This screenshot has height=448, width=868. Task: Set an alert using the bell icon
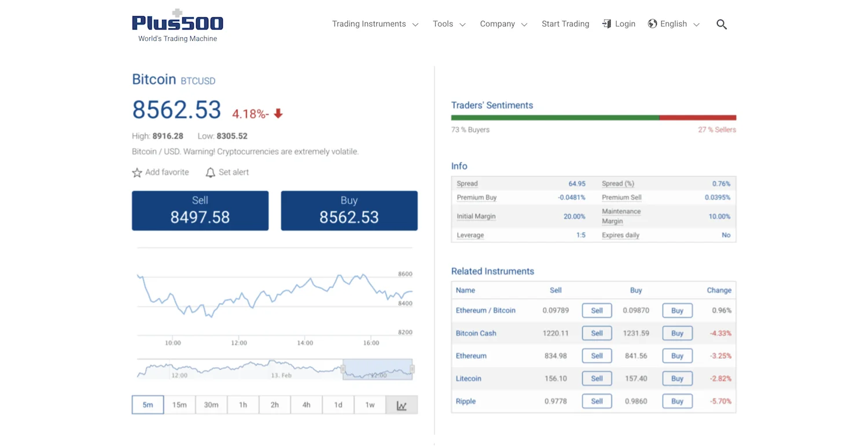click(x=209, y=172)
